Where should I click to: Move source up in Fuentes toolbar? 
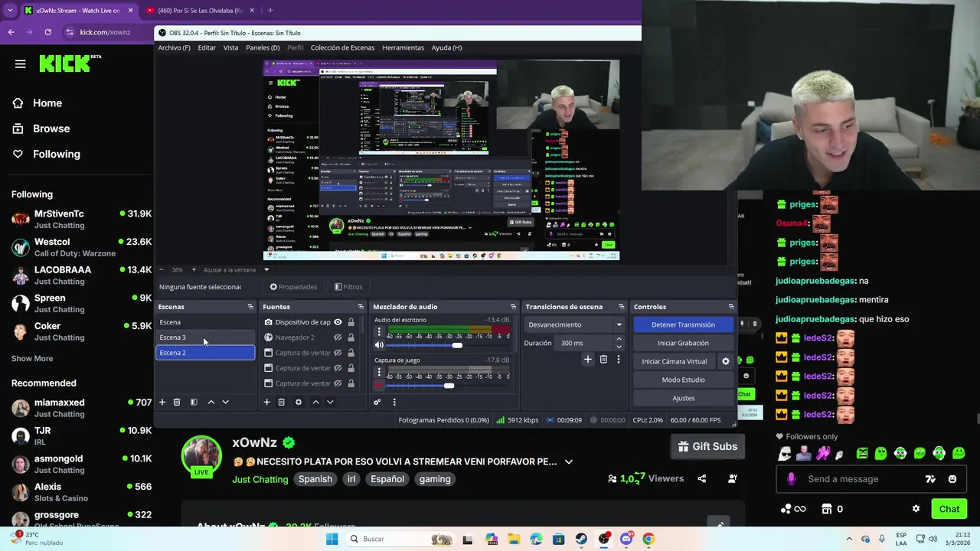[x=315, y=402]
